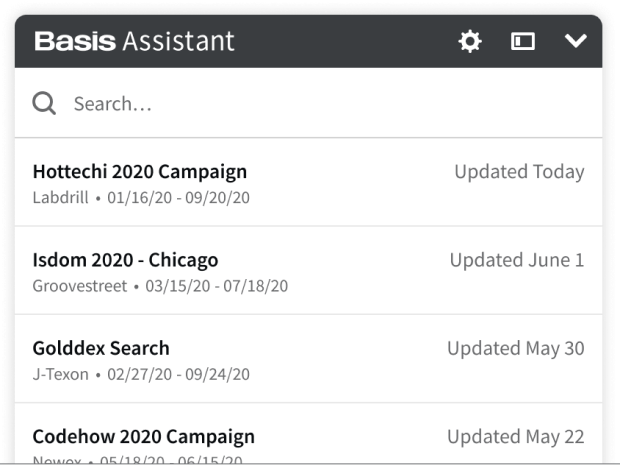Click the Updated May 22 label

(x=516, y=437)
